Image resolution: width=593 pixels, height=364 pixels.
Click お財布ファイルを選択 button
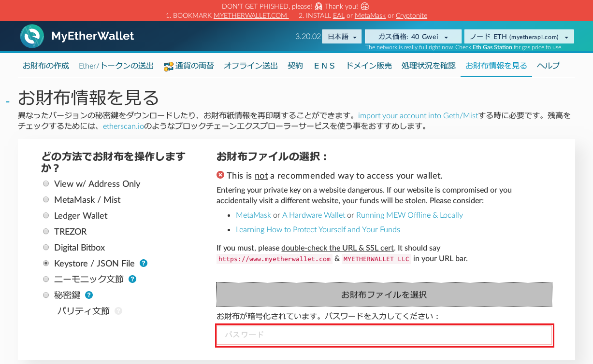click(384, 294)
